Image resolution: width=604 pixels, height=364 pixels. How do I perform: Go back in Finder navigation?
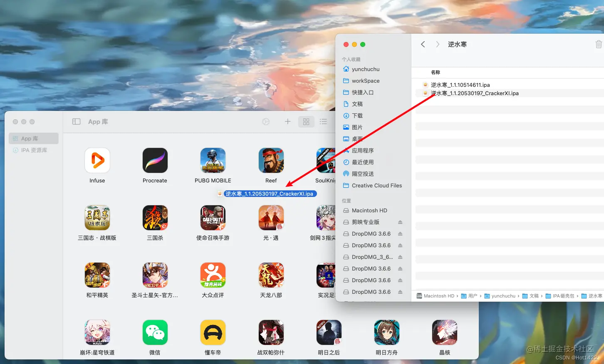[423, 44]
